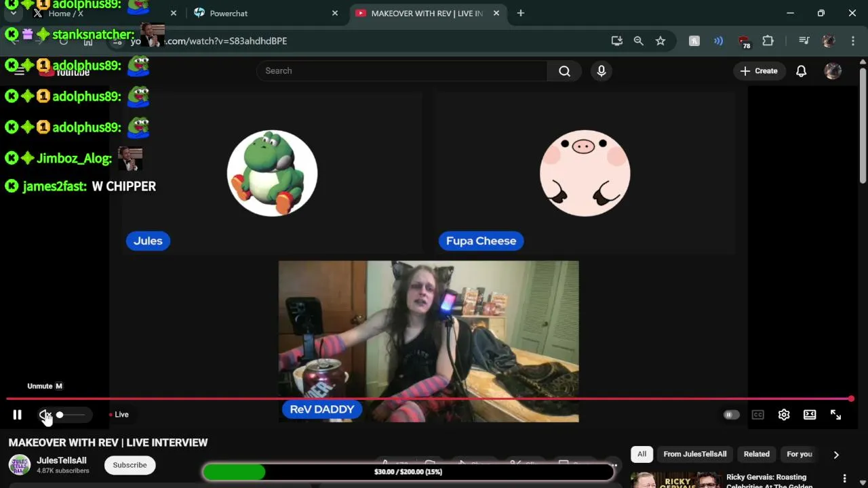Open the Chrome profile avatar
This screenshot has width=868, height=488.
[828, 41]
